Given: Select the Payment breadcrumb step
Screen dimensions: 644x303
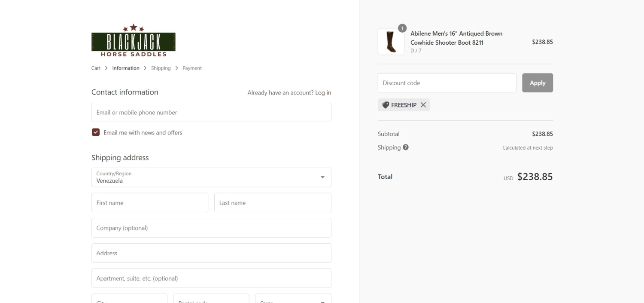Looking at the screenshot, I should (192, 68).
